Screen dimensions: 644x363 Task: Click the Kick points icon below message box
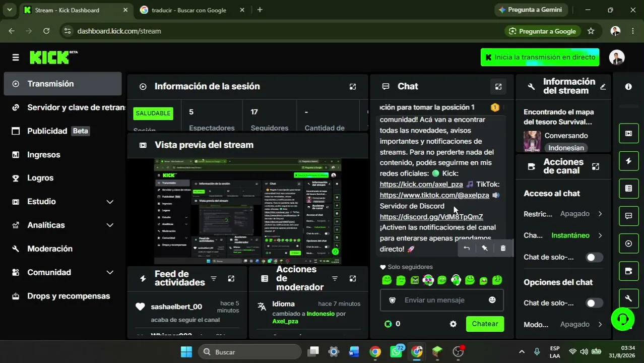click(388, 324)
